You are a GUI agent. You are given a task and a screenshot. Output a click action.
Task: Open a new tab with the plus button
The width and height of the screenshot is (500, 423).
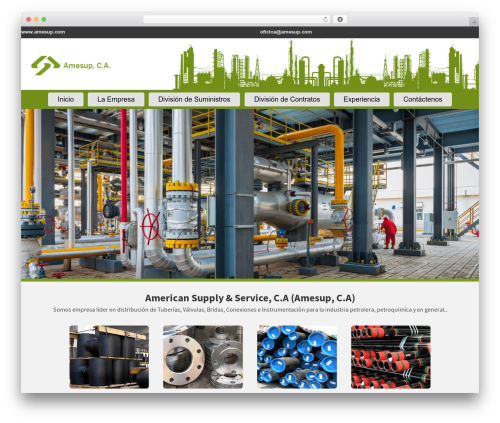pos(474,22)
